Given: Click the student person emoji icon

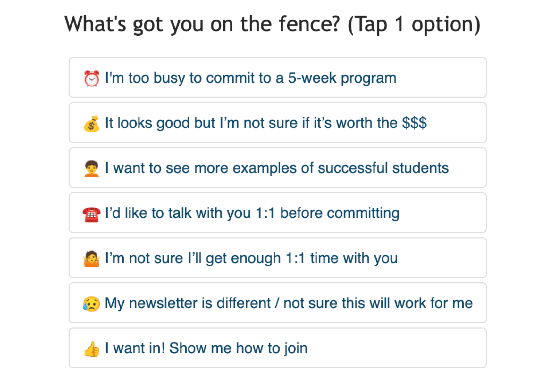Looking at the screenshot, I should pos(92,168).
